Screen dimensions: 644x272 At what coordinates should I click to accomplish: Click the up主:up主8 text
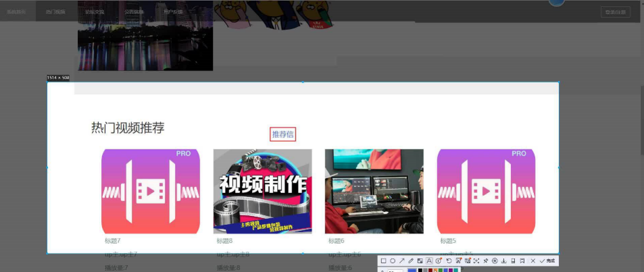tap(233, 254)
